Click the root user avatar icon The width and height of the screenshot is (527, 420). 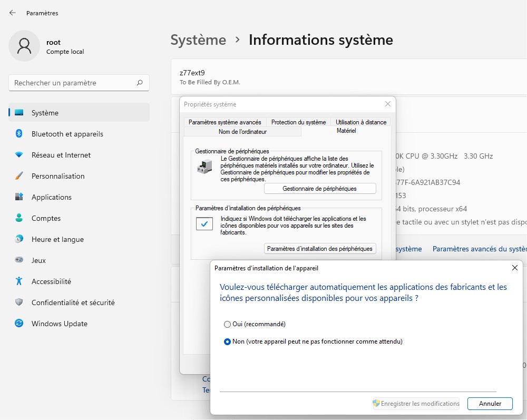pos(24,46)
